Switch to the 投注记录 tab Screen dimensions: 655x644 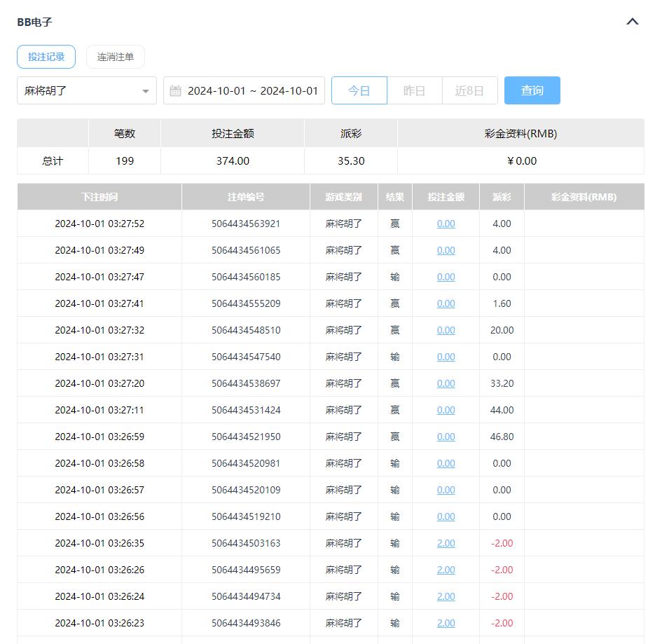click(46, 57)
